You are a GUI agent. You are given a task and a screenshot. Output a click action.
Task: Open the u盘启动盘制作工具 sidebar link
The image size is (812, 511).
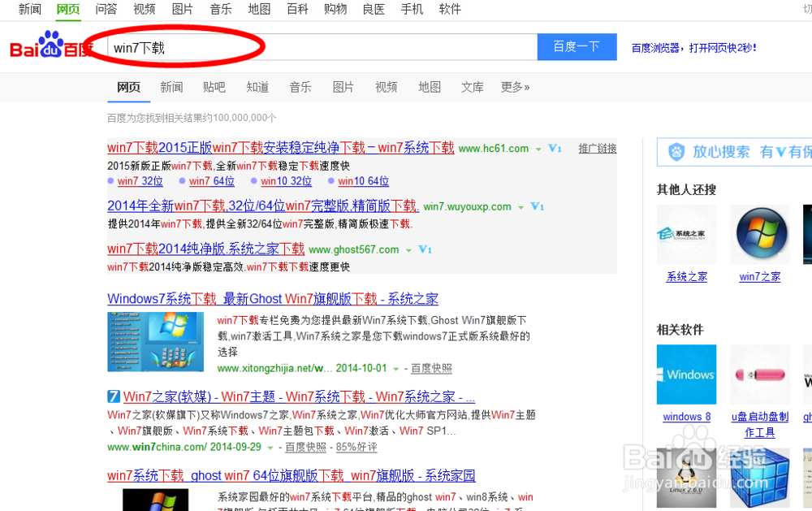(760, 424)
